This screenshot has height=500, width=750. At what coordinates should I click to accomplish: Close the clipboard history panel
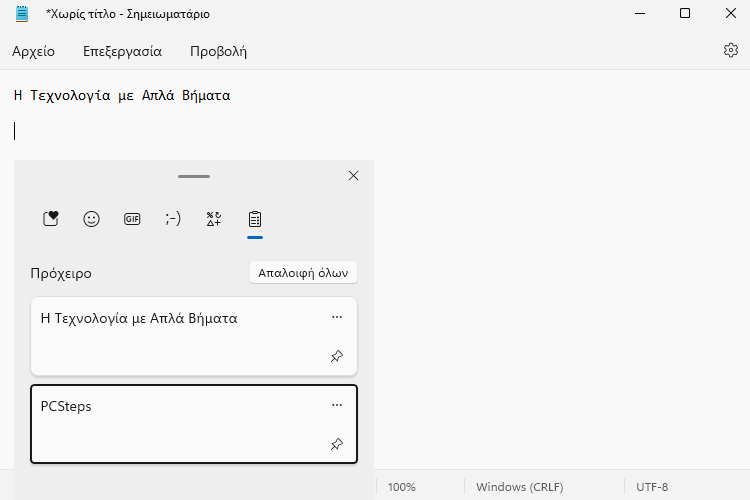(353, 176)
